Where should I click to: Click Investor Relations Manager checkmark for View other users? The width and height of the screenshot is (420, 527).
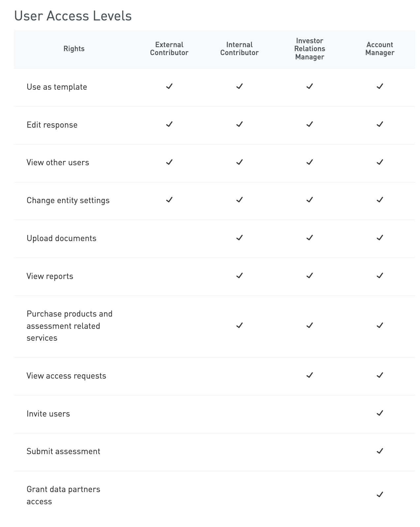(310, 162)
